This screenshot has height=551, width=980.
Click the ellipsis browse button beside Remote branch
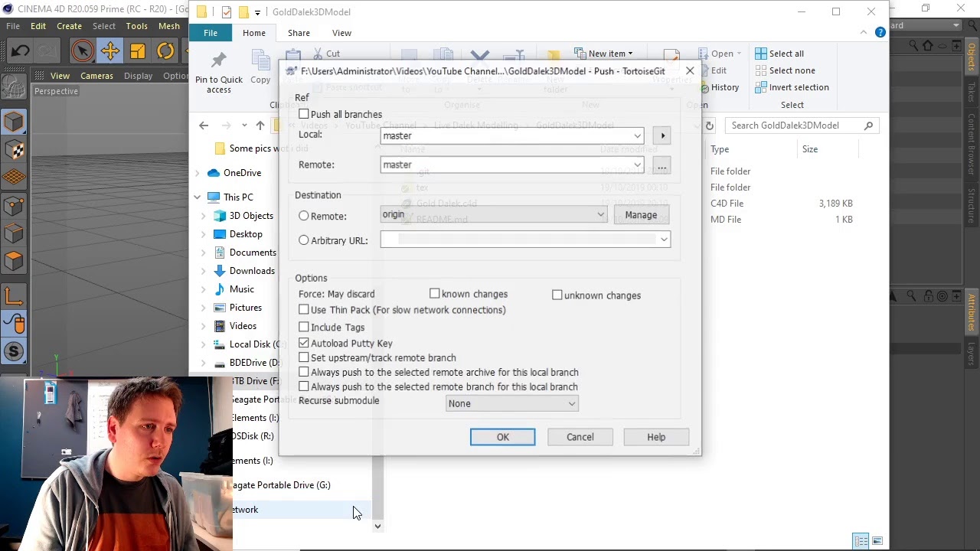click(x=662, y=165)
